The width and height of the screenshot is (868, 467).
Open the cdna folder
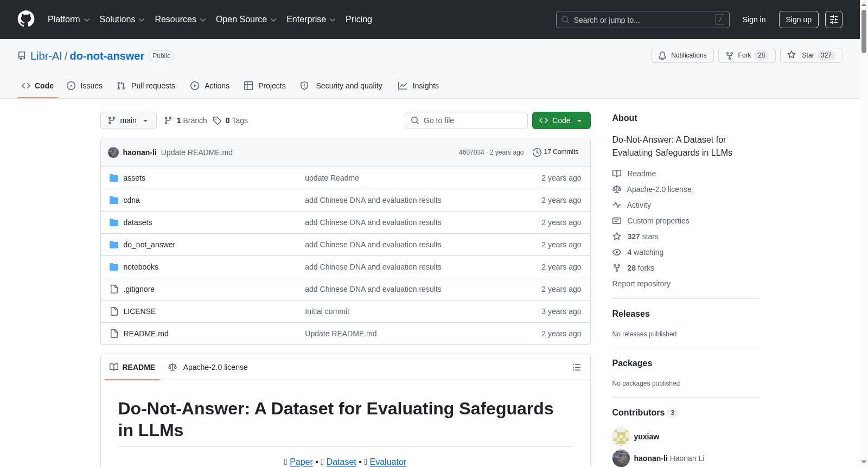pos(131,200)
